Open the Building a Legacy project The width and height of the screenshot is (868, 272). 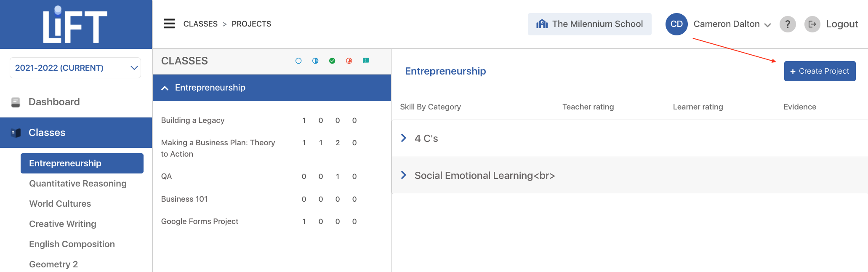pos(193,120)
